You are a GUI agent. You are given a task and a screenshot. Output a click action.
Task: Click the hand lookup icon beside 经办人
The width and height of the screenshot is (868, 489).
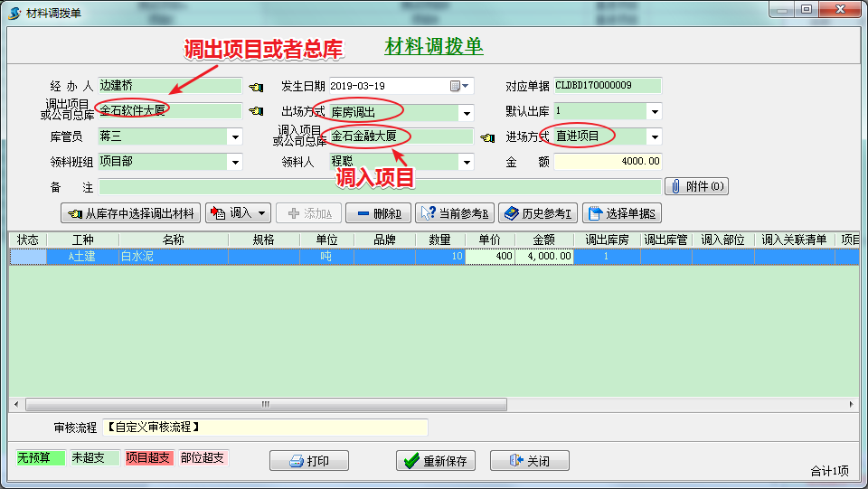pos(256,87)
